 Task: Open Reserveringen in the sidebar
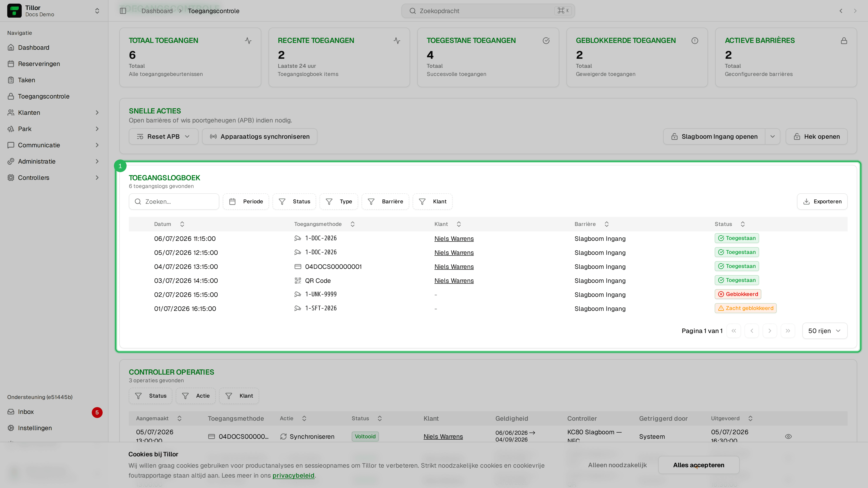click(x=54, y=64)
